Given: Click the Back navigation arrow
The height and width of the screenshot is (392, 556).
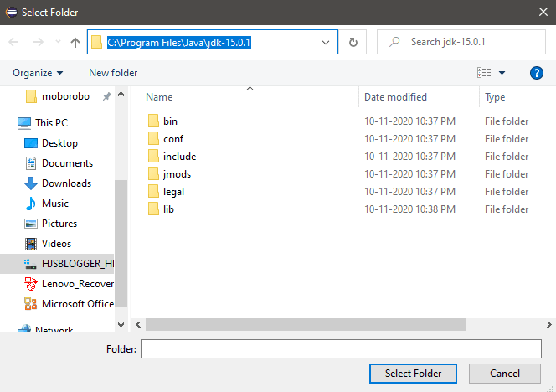Looking at the screenshot, I should point(14,42).
